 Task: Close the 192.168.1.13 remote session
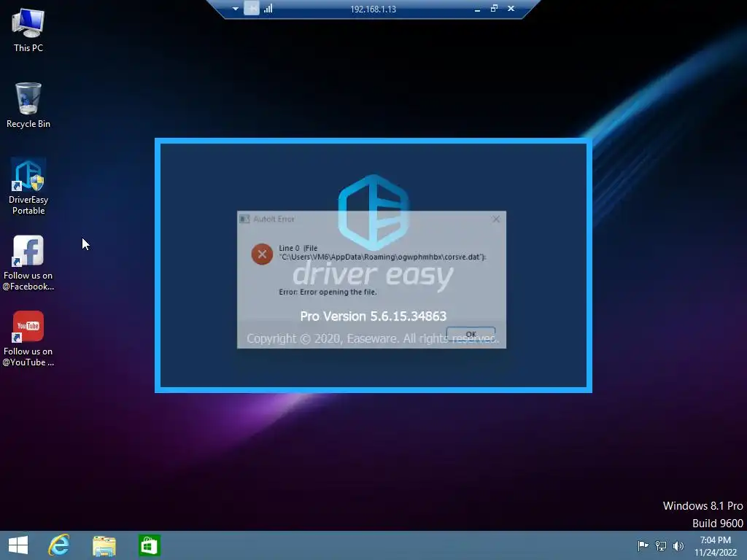coord(511,9)
